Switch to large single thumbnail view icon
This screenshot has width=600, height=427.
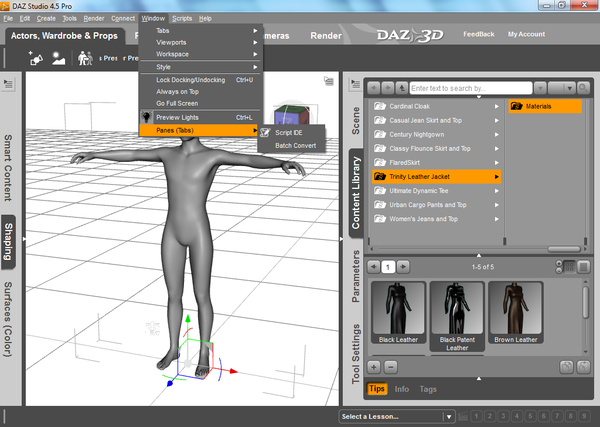pos(583,267)
